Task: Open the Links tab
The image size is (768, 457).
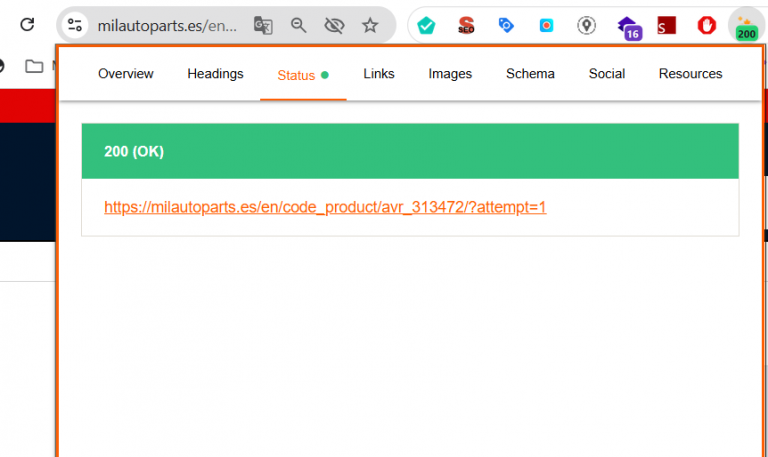Action: [379, 73]
